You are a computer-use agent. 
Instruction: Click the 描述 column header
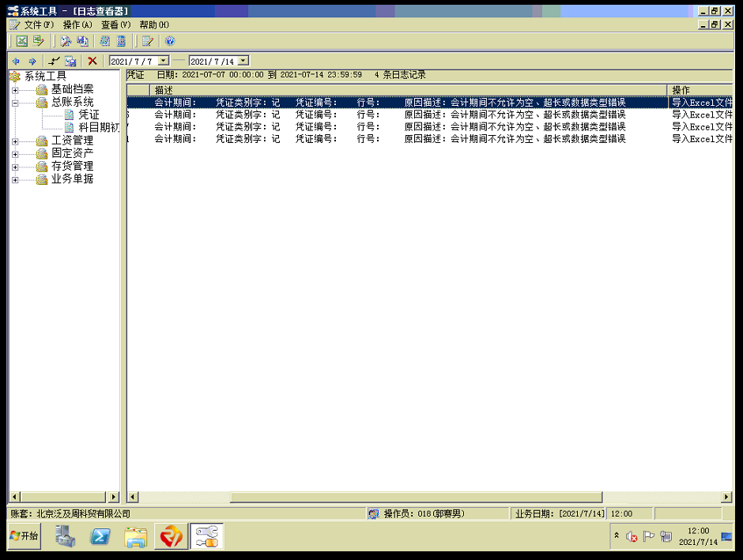click(409, 90)
